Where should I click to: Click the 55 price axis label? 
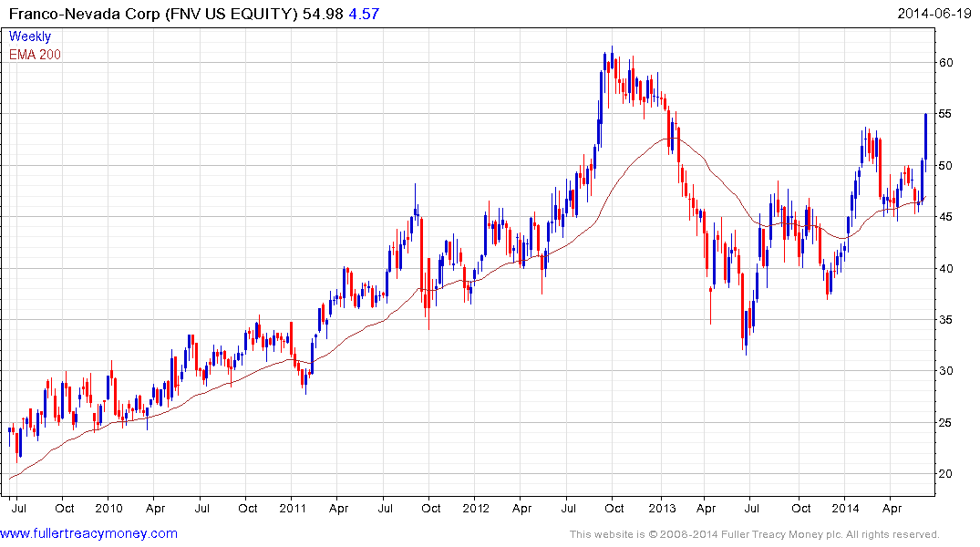[x=945, y=114]
